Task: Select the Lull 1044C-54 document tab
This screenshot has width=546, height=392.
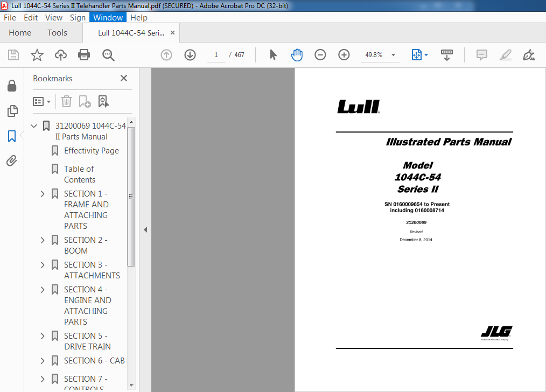Action: coord(131,33)
